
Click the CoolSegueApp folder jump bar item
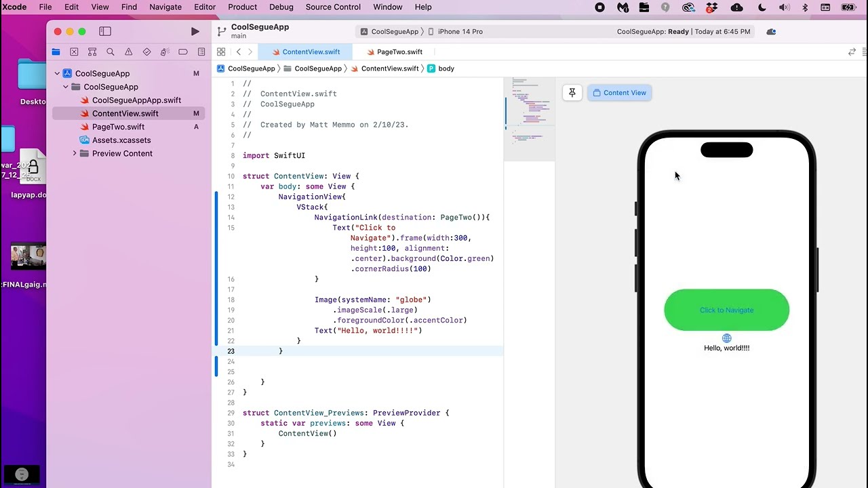[x=313, y=68]
